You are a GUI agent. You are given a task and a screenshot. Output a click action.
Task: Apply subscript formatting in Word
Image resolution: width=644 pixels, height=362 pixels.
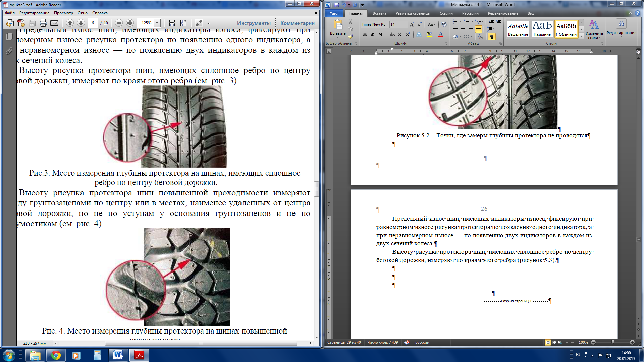(400, 34)
